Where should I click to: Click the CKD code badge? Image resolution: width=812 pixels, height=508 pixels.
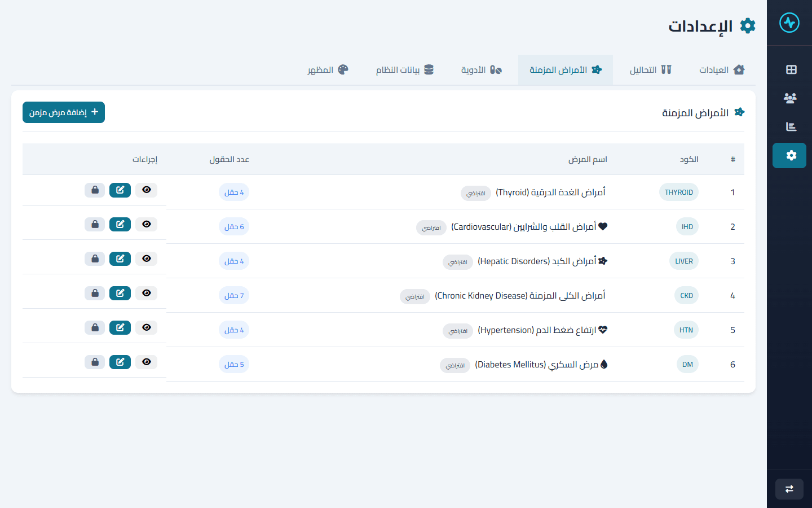click(x=686, y=296)
